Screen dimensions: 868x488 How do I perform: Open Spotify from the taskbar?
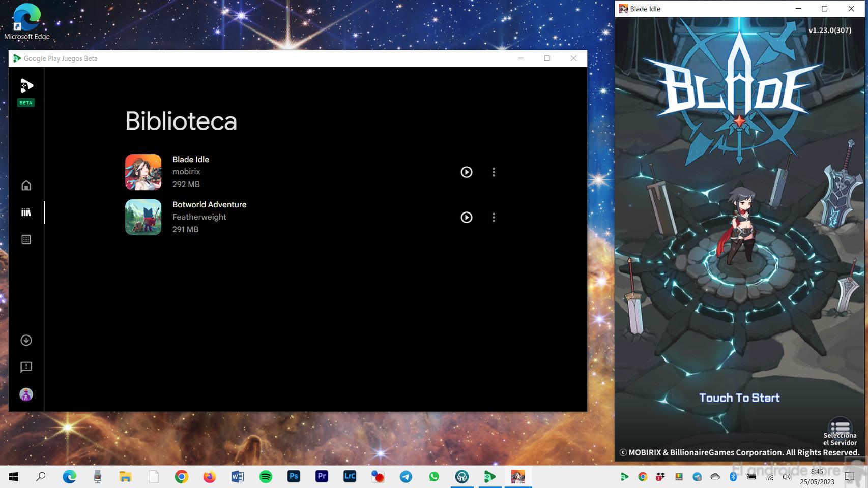point(266,477)
